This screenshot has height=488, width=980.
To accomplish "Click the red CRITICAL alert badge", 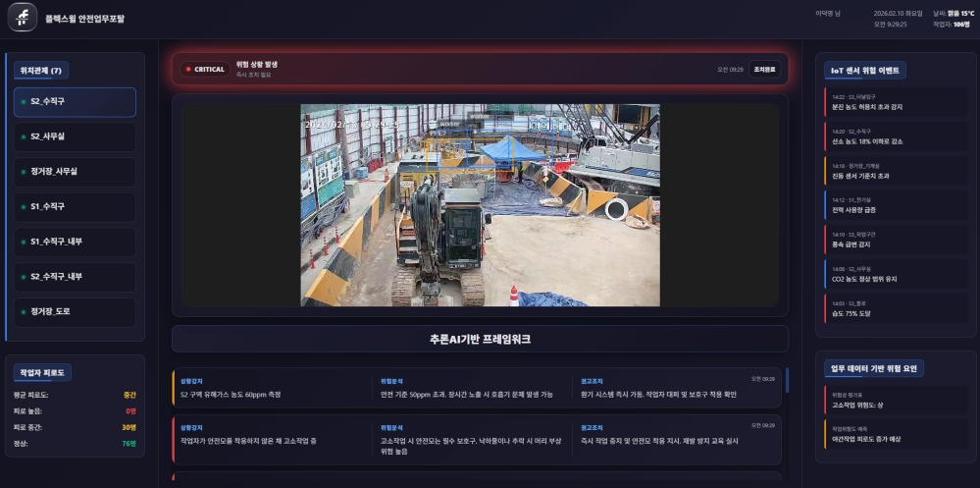I will pos(205,69).
